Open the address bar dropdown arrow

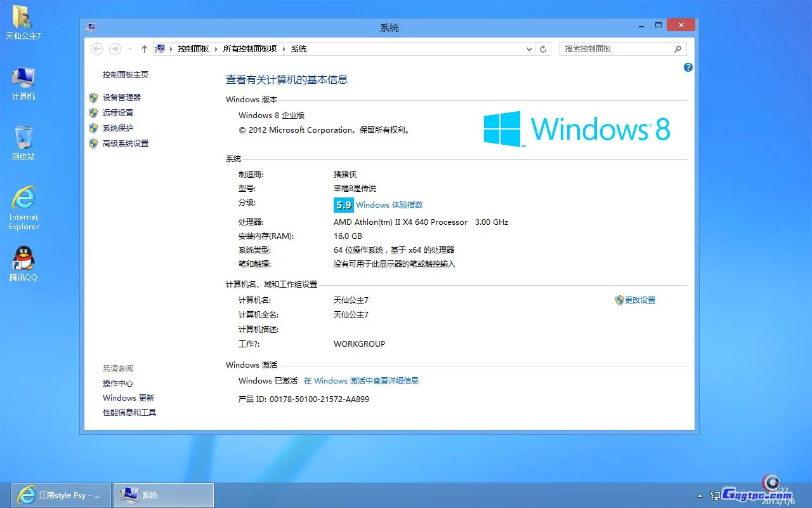(529, 48)
